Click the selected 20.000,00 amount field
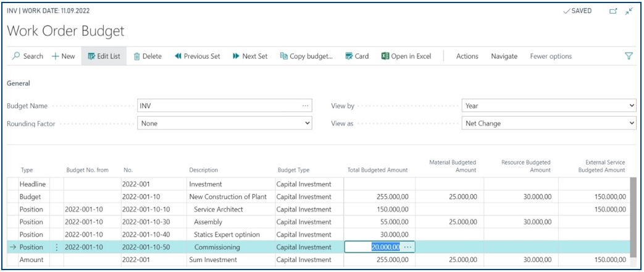The width and height of the screenshot is (644, 272). tap(380, 247)
